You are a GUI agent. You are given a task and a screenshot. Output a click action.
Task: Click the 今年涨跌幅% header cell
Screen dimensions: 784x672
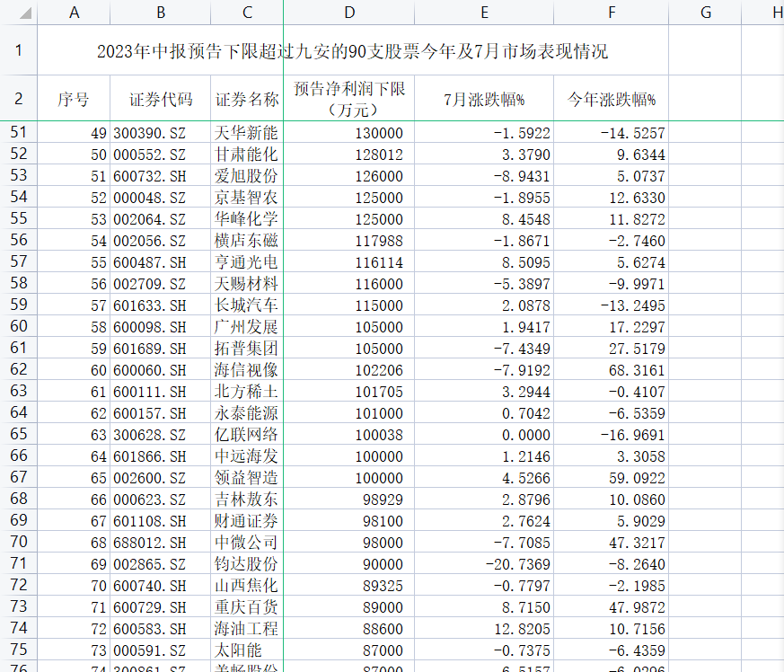[611, 99]
